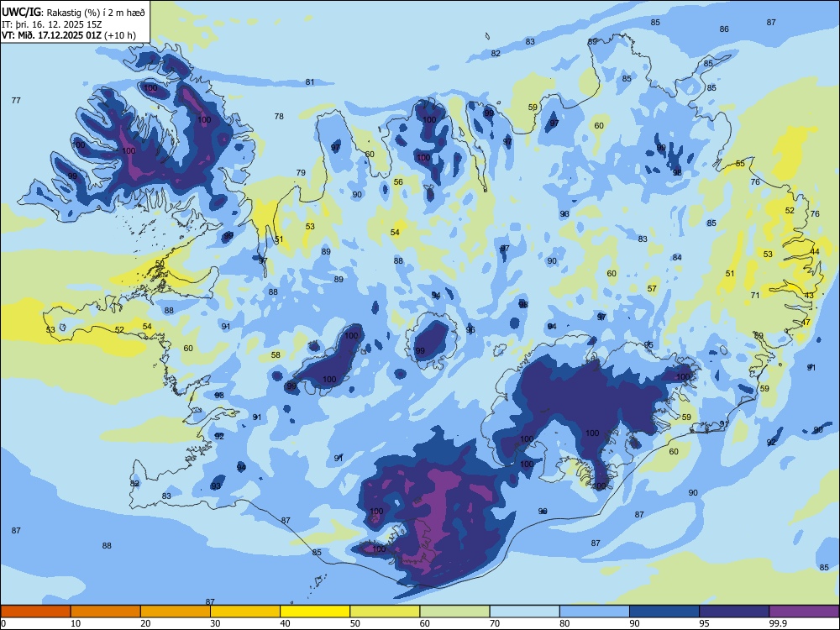This screenshot has width=840, height=630.
Task: Click the '44' humidity value on the east coast
Action: tap(815, 252)
